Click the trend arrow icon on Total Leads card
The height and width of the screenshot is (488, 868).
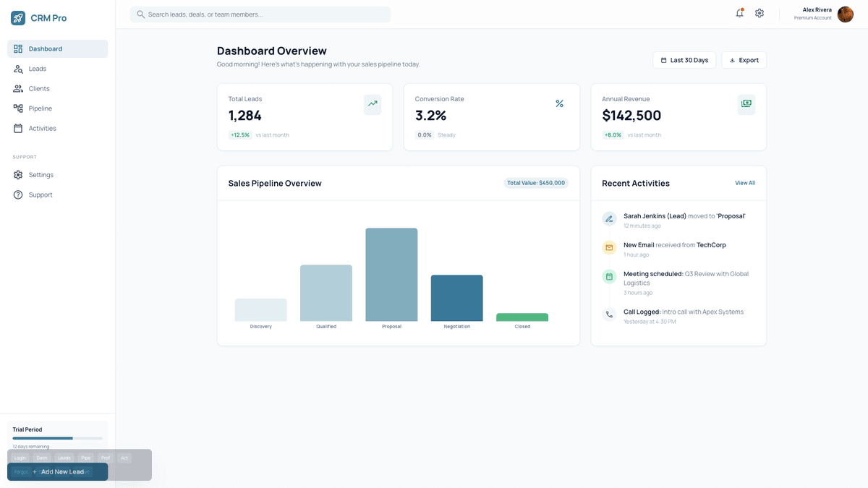pyautogui.click(x=372, y=104)
